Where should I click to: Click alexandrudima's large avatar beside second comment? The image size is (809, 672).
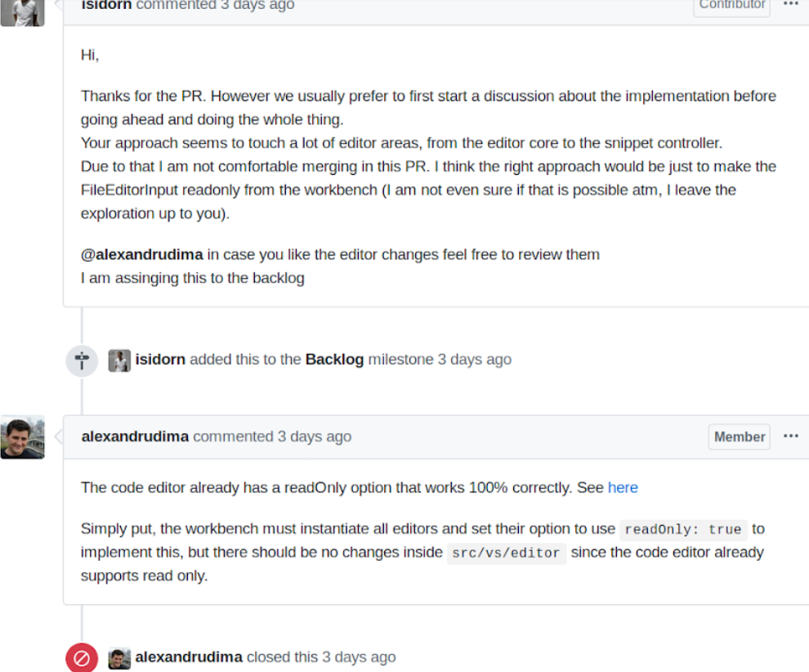tap(22, 437)
